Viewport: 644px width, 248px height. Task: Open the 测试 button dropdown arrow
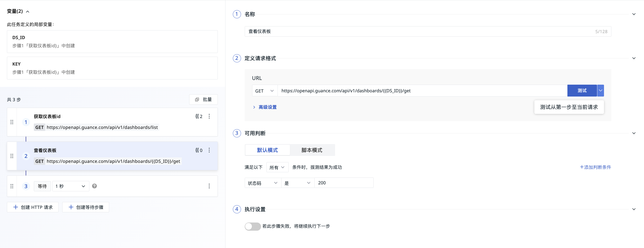(x=601, y=91)
